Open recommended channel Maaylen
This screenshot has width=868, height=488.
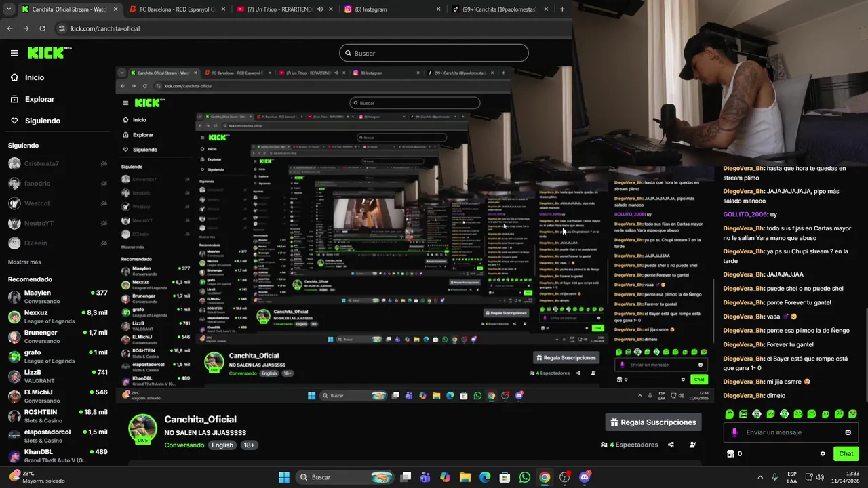pyautogui.click(x=58, y=297)
